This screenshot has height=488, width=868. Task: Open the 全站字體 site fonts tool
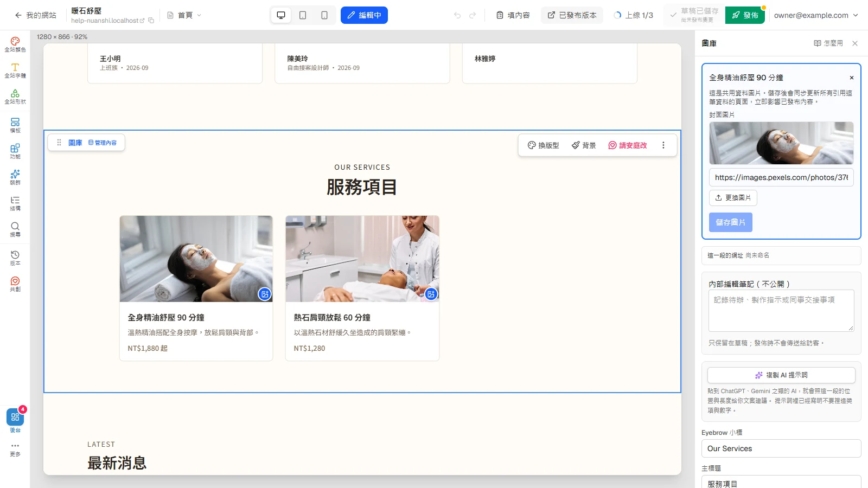(x=15, y=70)
